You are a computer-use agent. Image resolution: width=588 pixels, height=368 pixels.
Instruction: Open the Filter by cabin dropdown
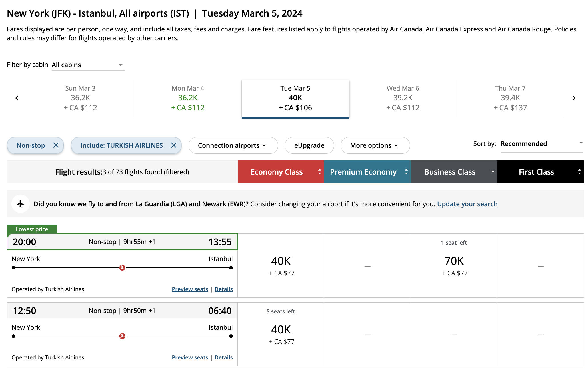pyautogui.click(x=88, y=65)
